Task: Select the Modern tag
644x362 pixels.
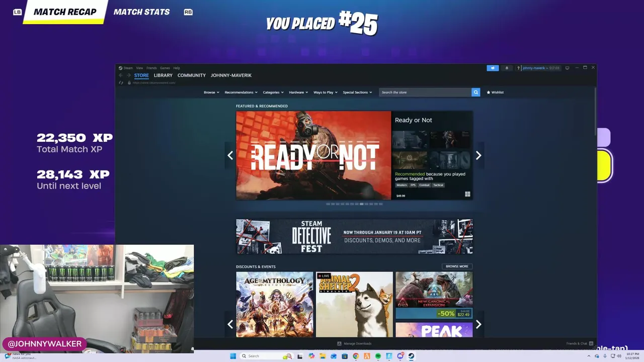Action: 401,185
